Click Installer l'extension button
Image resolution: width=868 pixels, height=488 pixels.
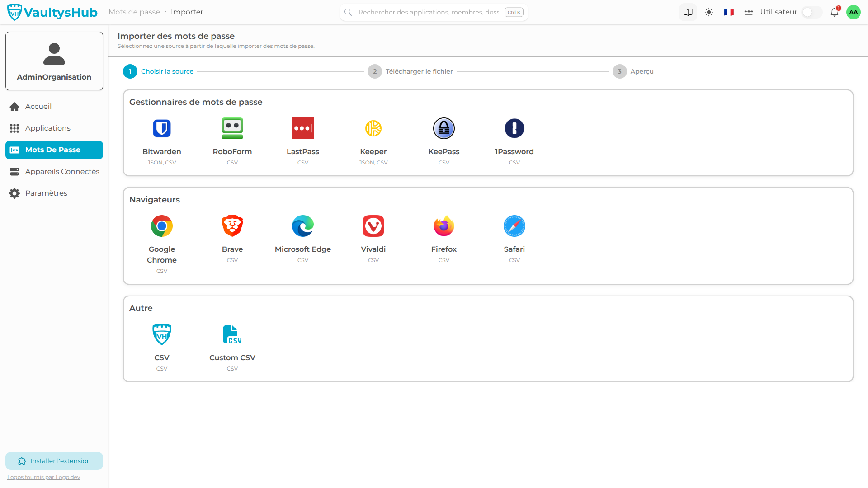point(54,461)
